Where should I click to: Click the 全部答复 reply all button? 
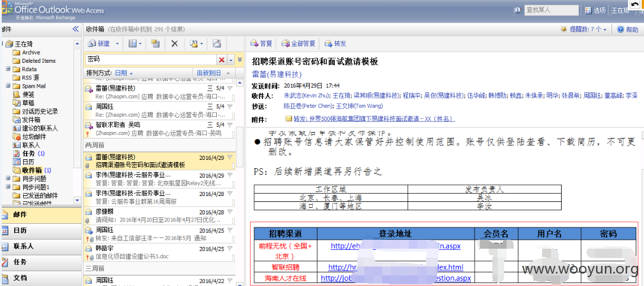pyautogui.click(x=298, y=43)
